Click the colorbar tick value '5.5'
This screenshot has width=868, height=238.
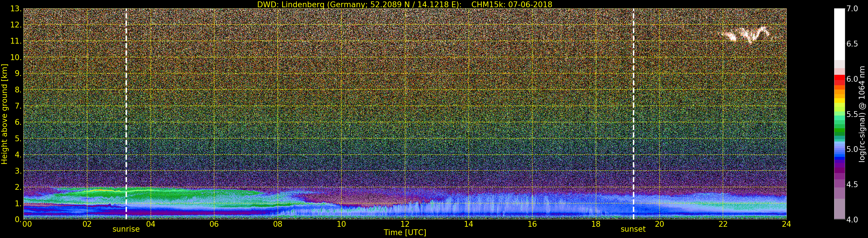(x=852, y=114)
